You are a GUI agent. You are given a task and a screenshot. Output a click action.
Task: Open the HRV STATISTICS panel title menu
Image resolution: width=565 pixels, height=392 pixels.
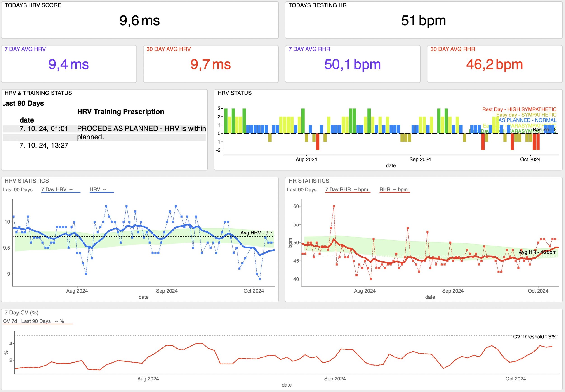click(27, 181)
